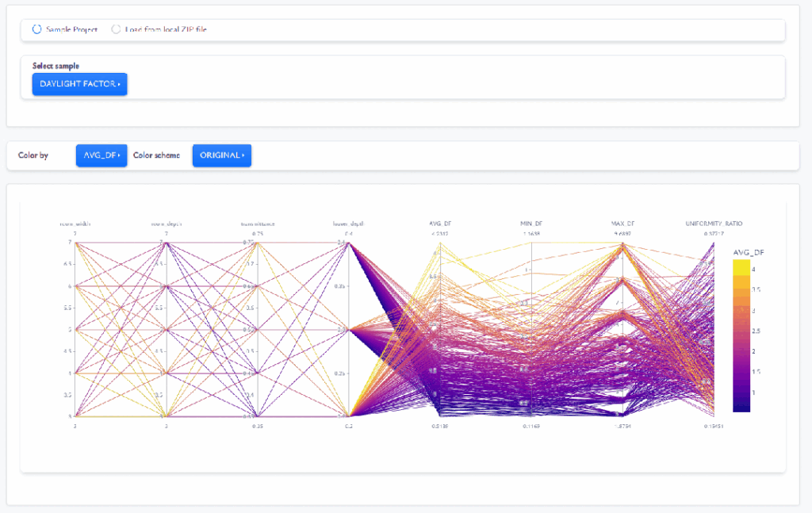The height and width of the screenshot is (513, 812).
Task: Click the louver_depth axis title
Action: [348, 224]
